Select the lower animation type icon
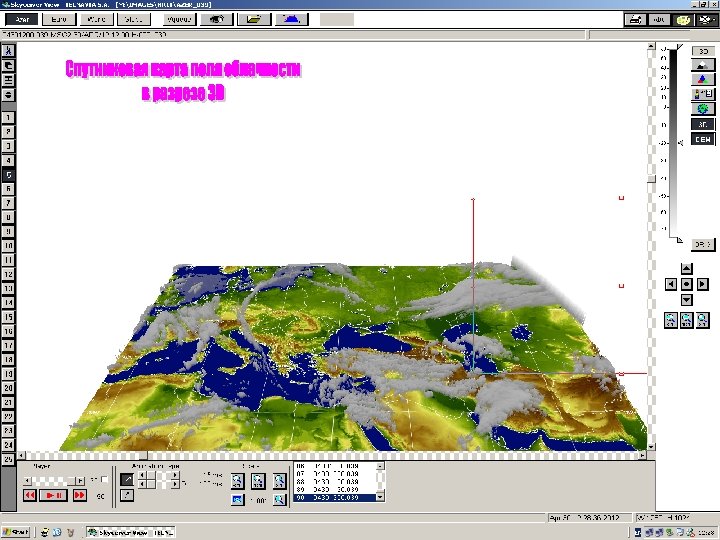Image resolution: width=720 pixels, height=540 pixels. (127, 495)
